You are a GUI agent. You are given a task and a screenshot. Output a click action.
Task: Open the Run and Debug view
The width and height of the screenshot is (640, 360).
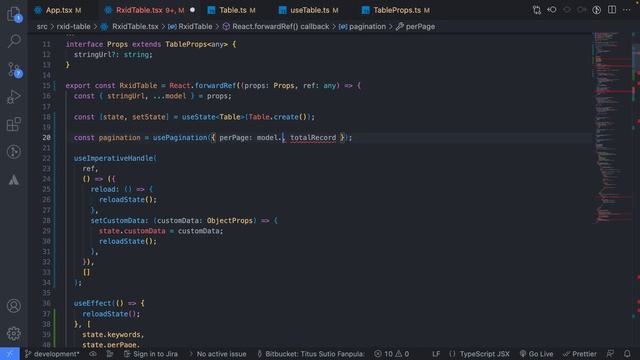[x=14, y=97]
